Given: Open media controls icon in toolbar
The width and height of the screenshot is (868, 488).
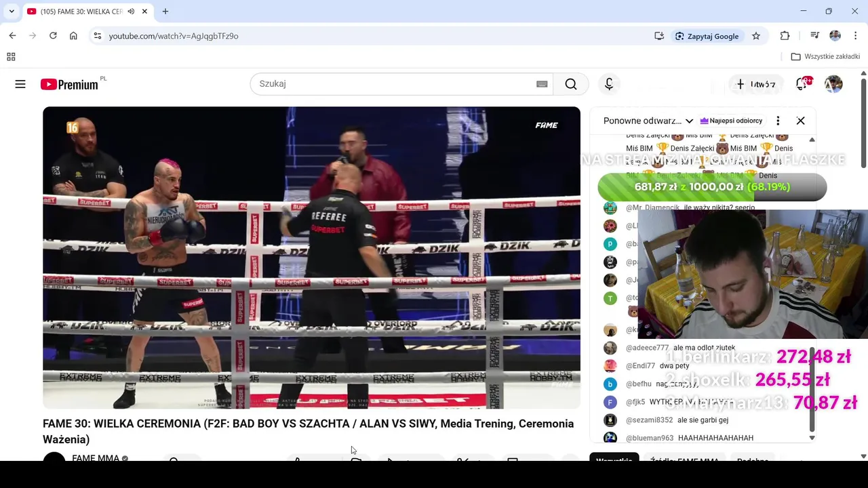Looking at the screenshot, I should pos(815,36).
